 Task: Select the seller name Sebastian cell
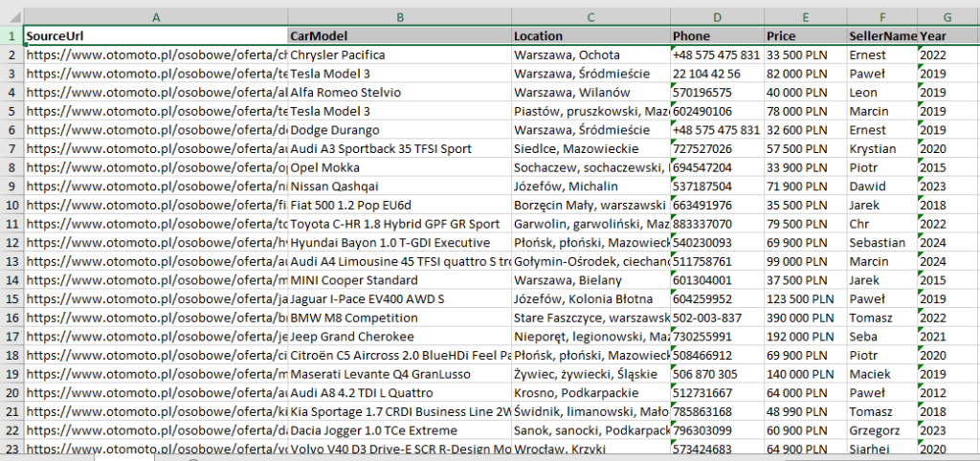[881, 243]
